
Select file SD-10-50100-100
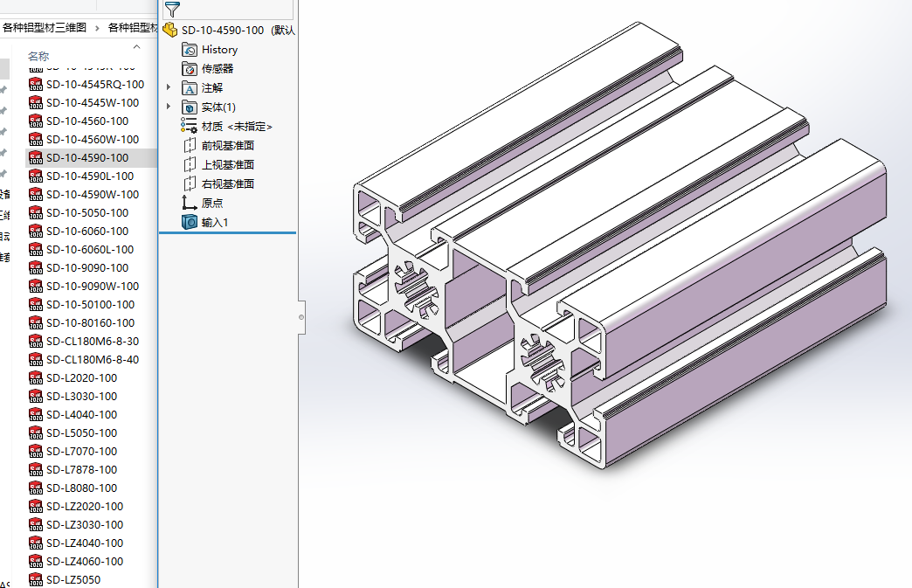pyautogui.click(x=92, y=305)
